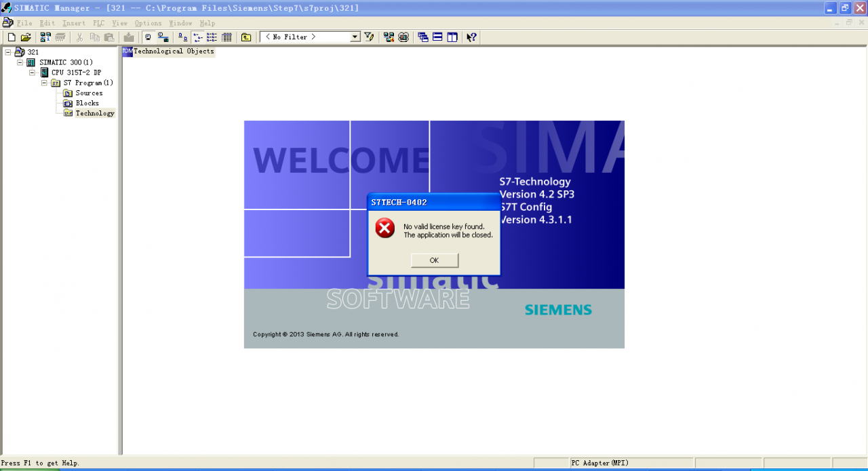Collapse the SIMATIC 300(1) station node
Image resolution: width=868 pixels, height=471 pixels.
point(20,62)
